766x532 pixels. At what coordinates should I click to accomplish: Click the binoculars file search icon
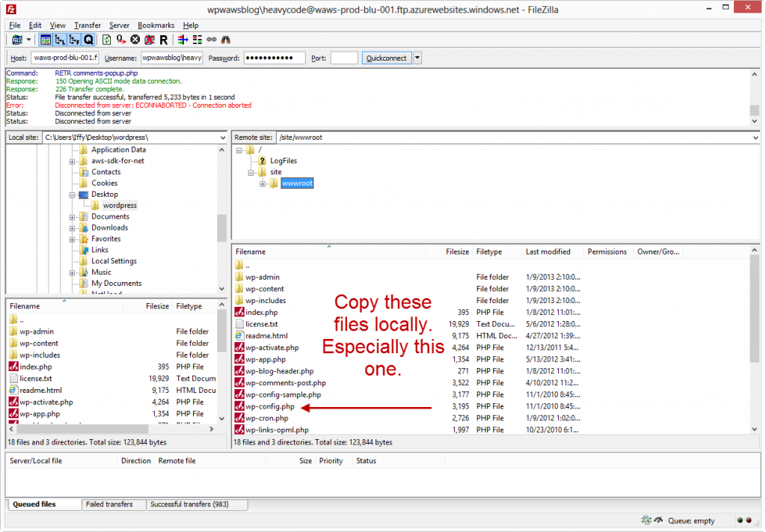[225, 40]
